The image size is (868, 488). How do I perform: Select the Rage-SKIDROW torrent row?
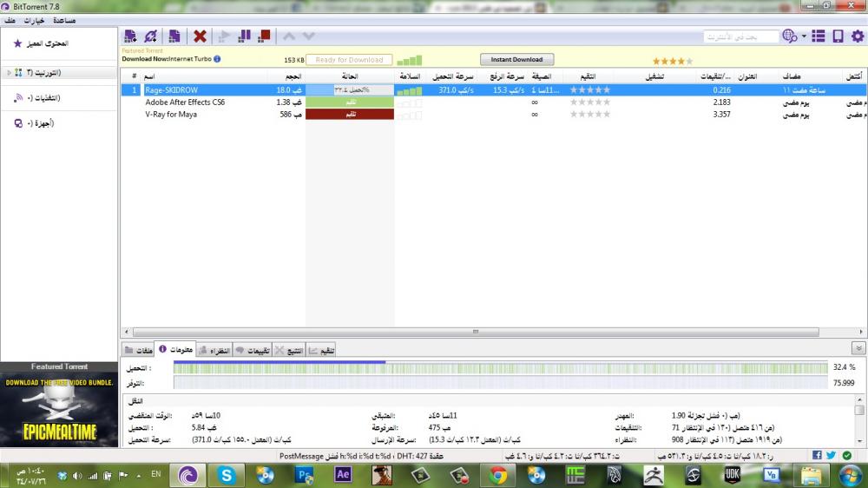pyautogui.click(x=493, y=89)
